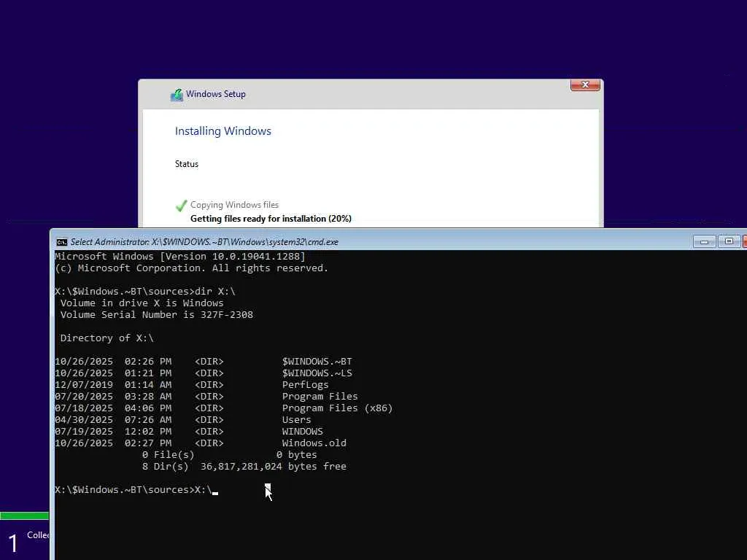Screen dimensions: 747x560
Task: Click the Users directory entry
Action: 183,419
